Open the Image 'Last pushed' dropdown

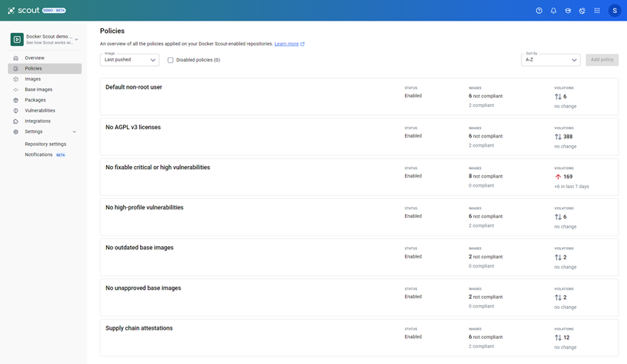point(130,60)
